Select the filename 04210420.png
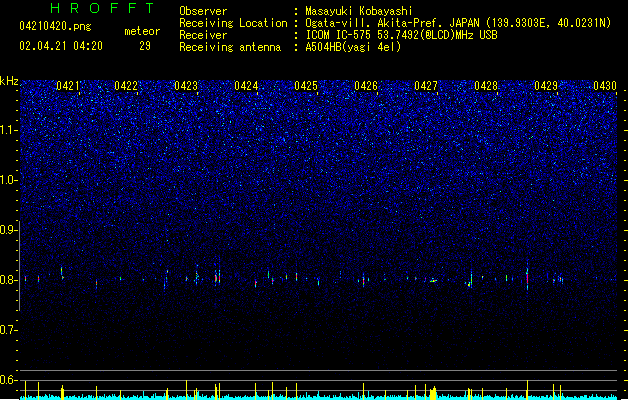Viewport: 629px width, 400px height. click(x=55, y=26)
